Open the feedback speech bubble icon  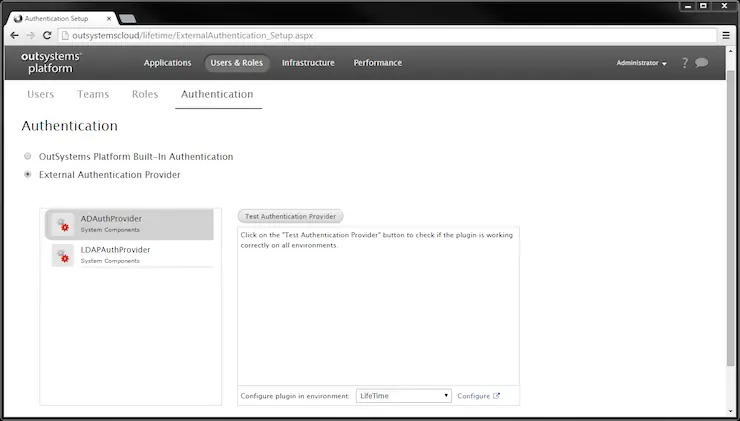(701, 62)
